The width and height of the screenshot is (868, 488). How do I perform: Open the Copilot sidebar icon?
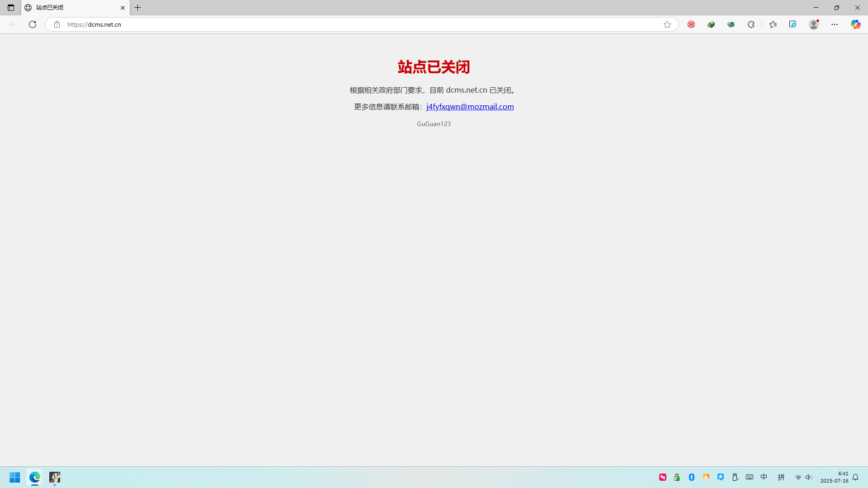pos(855,24)
